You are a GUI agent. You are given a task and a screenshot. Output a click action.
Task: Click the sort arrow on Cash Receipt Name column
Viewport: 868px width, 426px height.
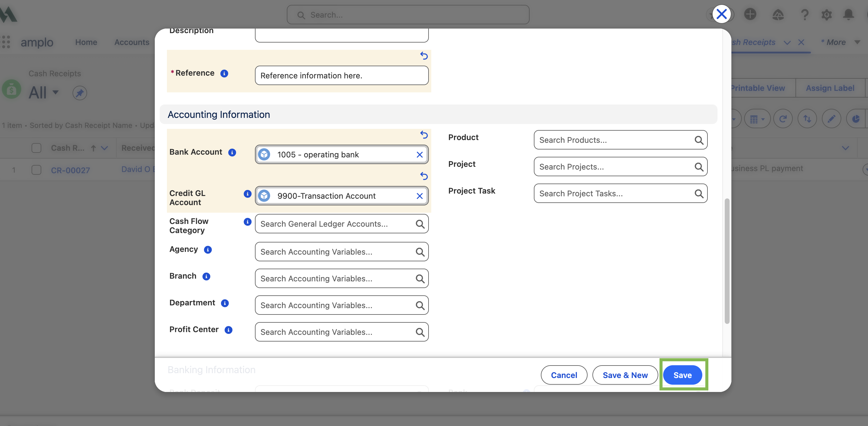[x=93, y=148]
